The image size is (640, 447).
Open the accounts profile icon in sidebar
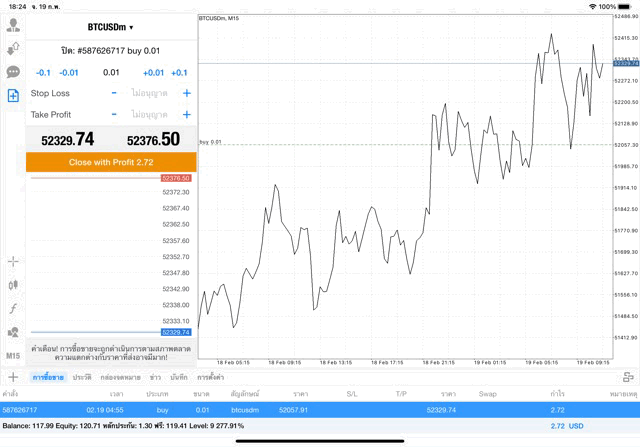click(x=13, y=25)
